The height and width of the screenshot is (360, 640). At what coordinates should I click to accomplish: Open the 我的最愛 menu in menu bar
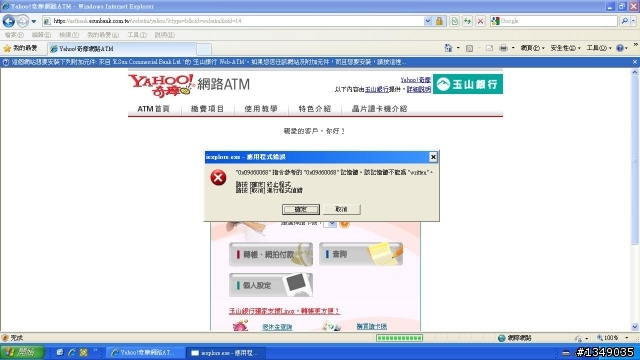[x=103, y=35]
